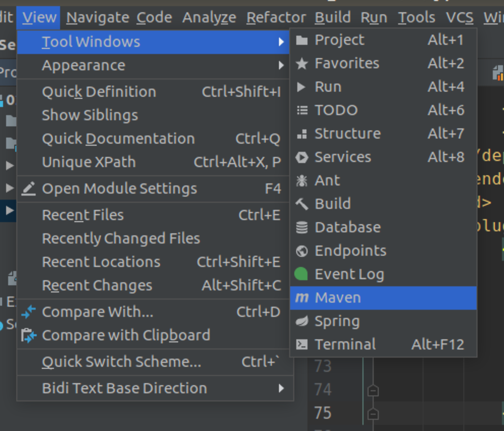Viewport: 504px width, 431px height.
Task: Click the Compare With arrows icon
Action: (x=29, y=312)
